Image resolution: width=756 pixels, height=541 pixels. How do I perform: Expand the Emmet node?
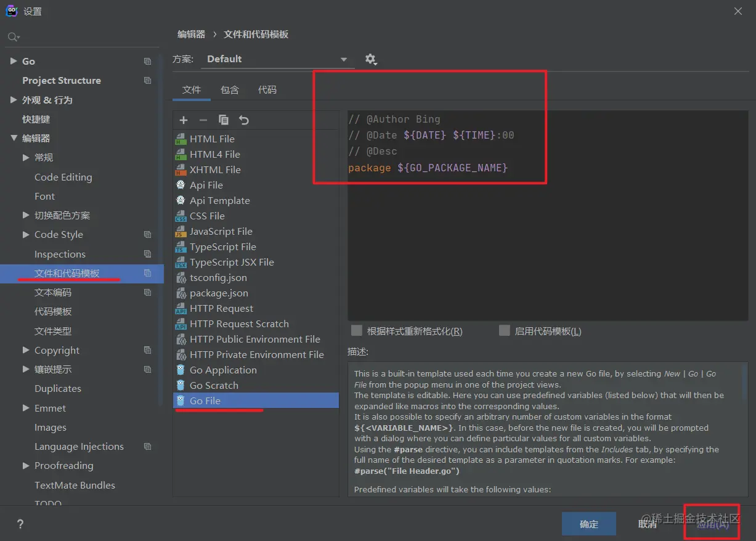point(26,408)
